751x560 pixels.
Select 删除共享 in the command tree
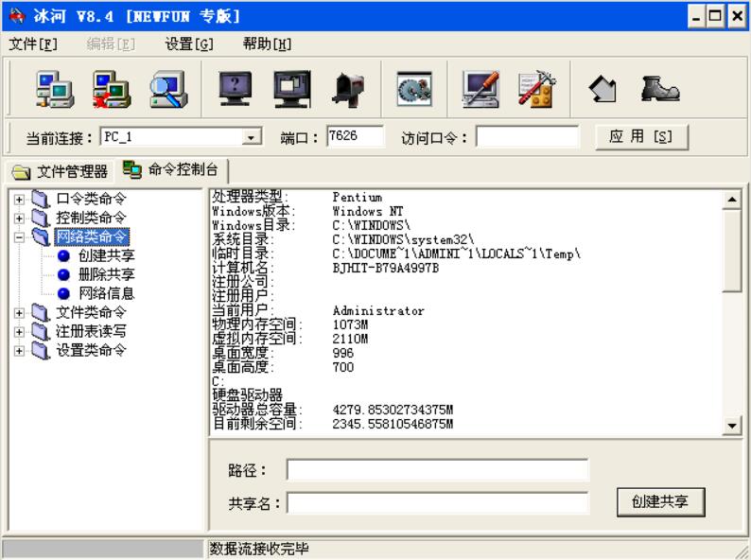pos(106,274)
